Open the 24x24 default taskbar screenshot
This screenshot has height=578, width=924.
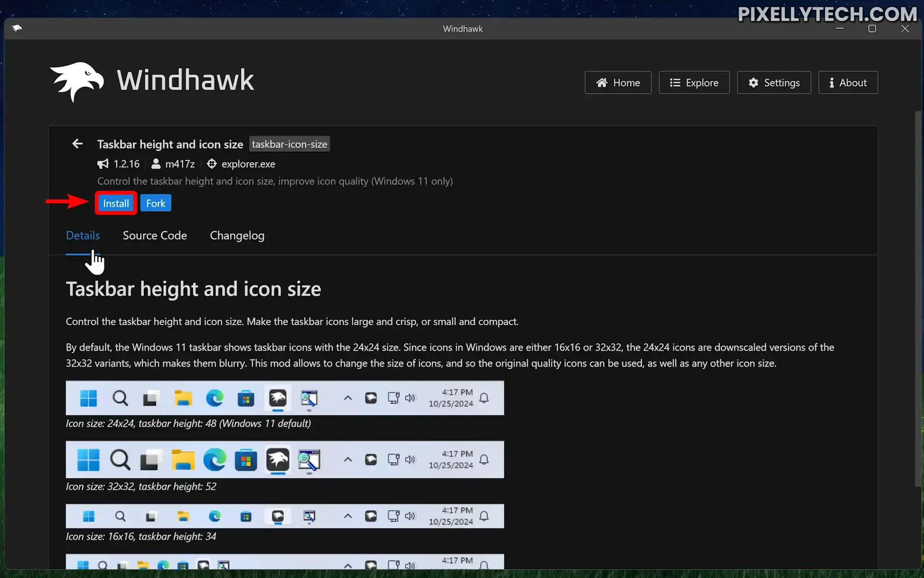pos(285,398)
